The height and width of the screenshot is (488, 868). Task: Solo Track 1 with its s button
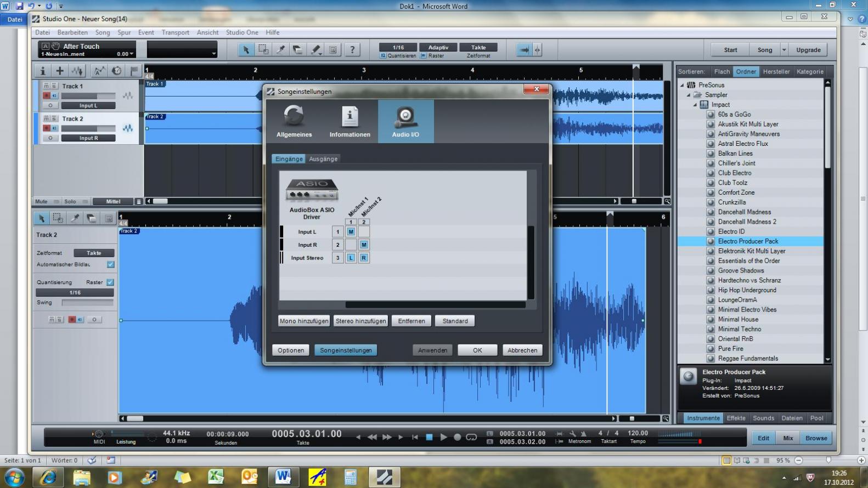tap(54, 86)
